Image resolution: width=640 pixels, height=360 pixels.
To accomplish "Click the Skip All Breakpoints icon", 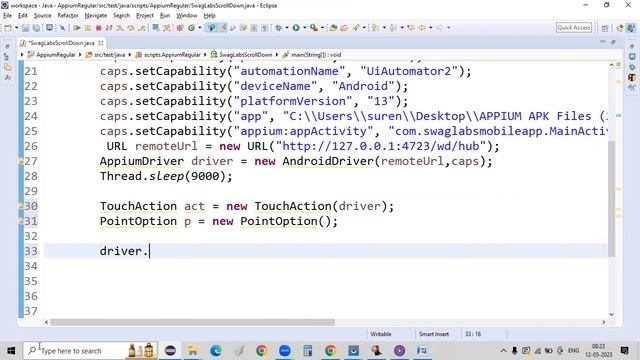I will coord(62,28).
